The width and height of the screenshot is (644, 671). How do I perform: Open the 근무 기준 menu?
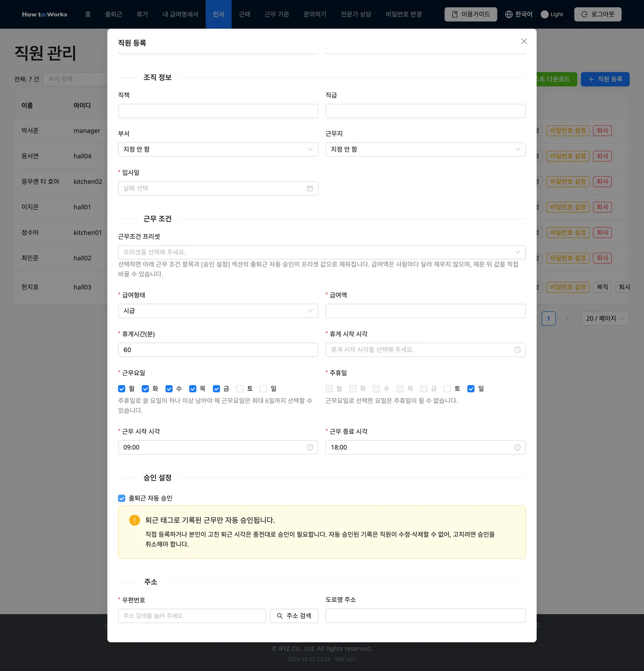[x=277, y=14]
